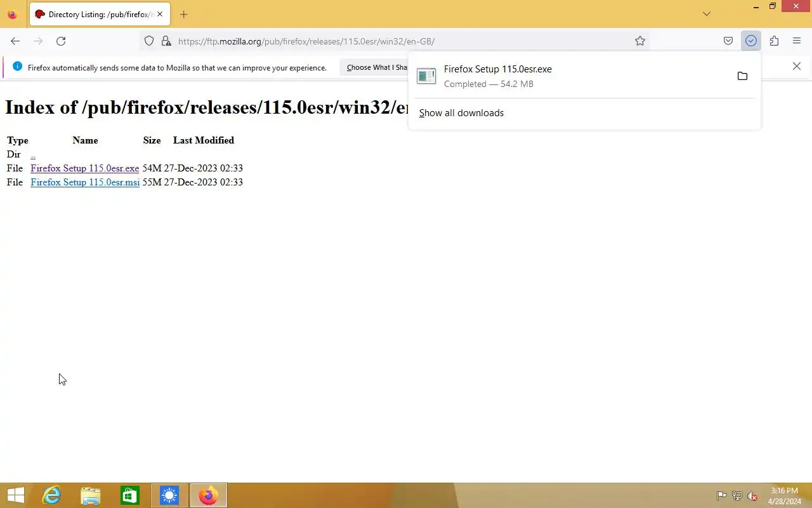Open the blue sun taskbar app
The width and height of the screenshot is (812, 508).
[x=169, y=495]
